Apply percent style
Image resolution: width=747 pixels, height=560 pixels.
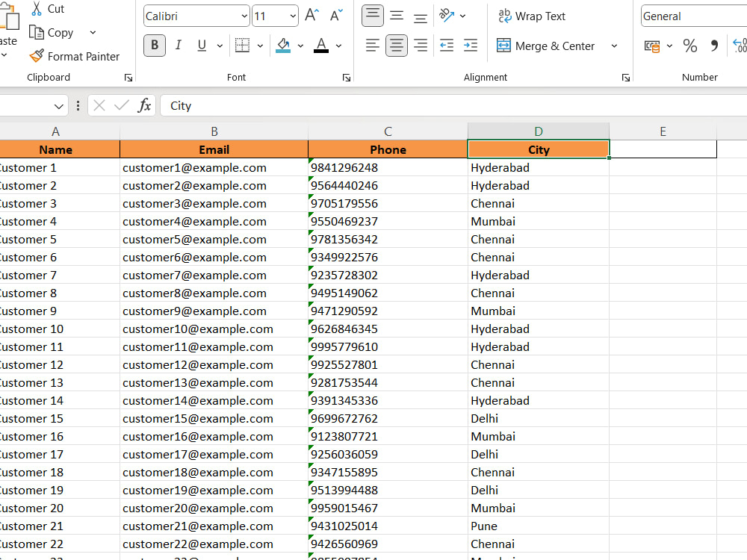coord(689,46)
